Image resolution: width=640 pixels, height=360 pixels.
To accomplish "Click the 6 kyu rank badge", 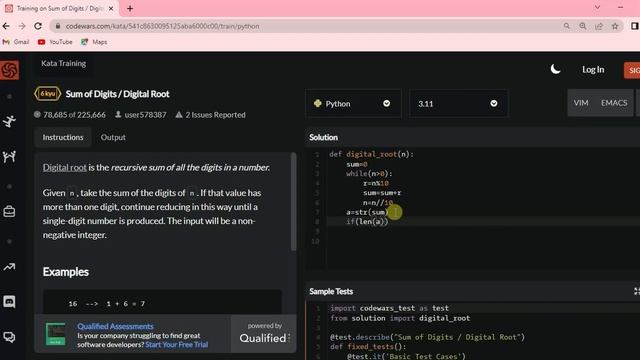I will [47, 94].
